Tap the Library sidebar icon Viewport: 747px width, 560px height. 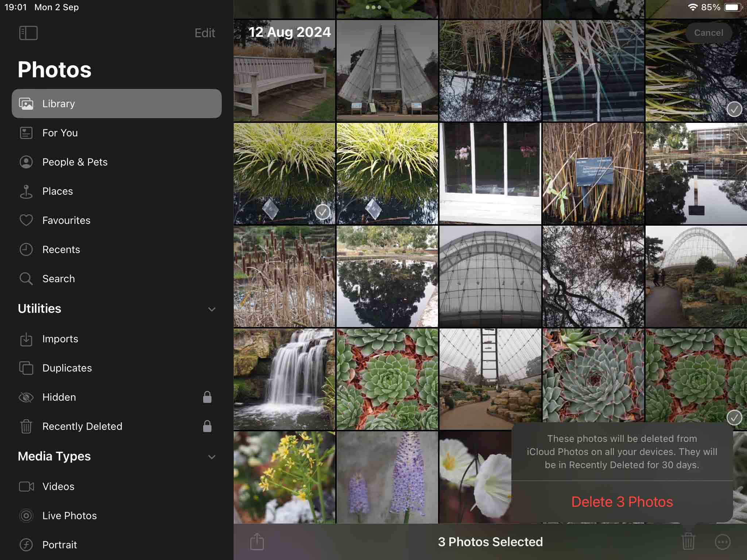26,104
